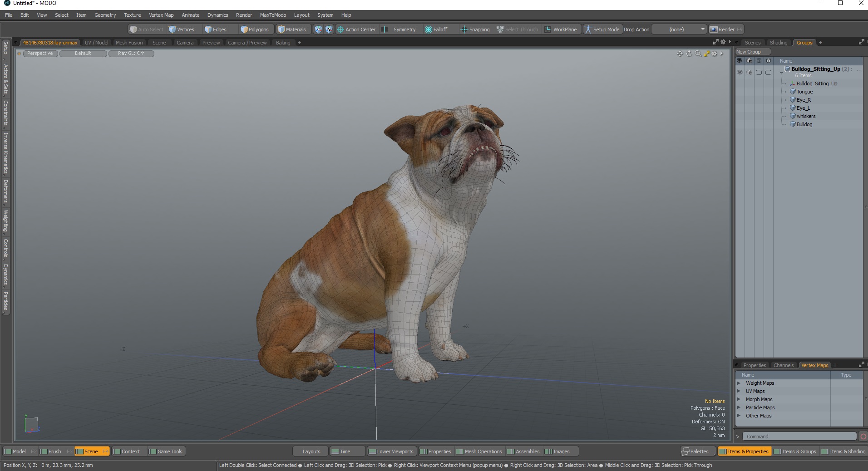Expand Other Maps list
868x471 pixels.
click(x=739, y=416)
